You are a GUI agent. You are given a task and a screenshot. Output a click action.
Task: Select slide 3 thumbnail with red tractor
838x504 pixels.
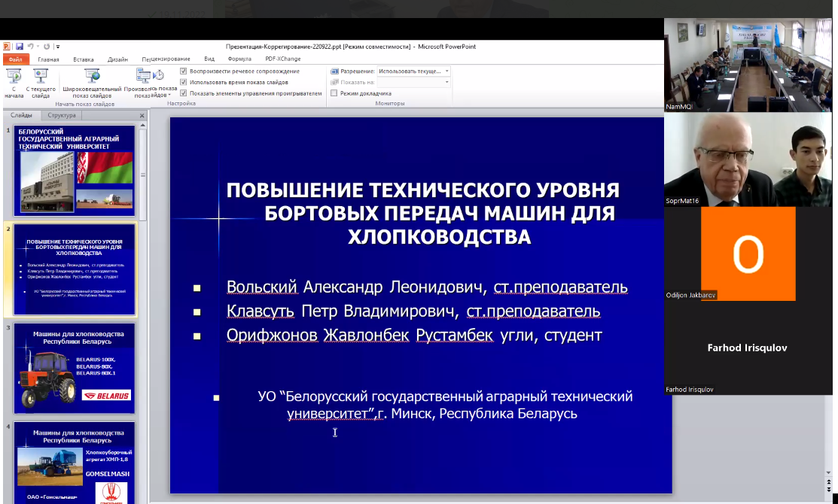point(74,369)
